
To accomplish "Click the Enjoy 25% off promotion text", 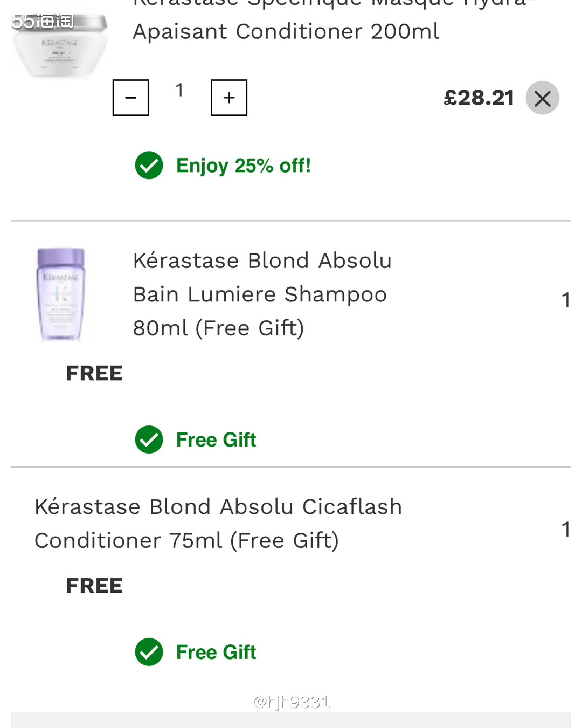I will point(243,166).
